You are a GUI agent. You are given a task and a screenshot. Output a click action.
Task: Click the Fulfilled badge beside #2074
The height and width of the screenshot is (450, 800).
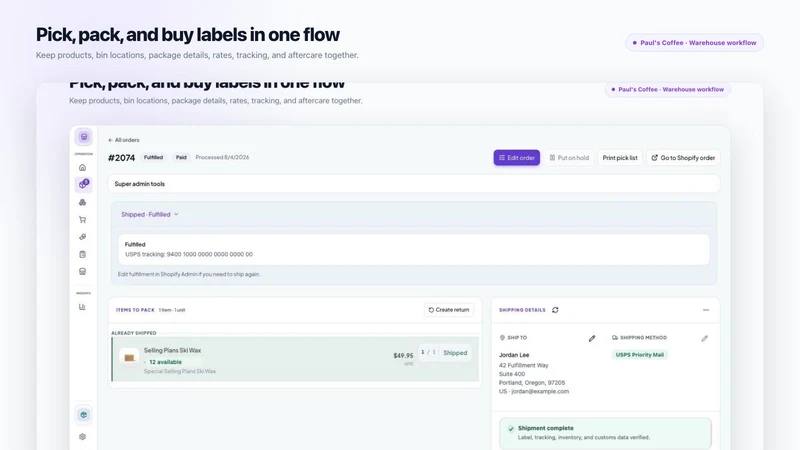point(153,157)
